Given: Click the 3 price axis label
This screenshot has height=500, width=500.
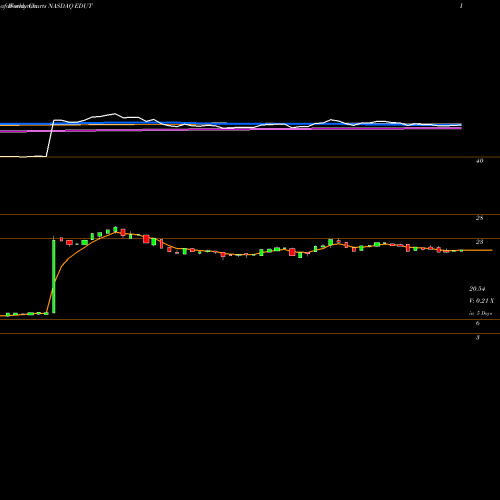Looking at the screenshot, I should coord(478,338).
